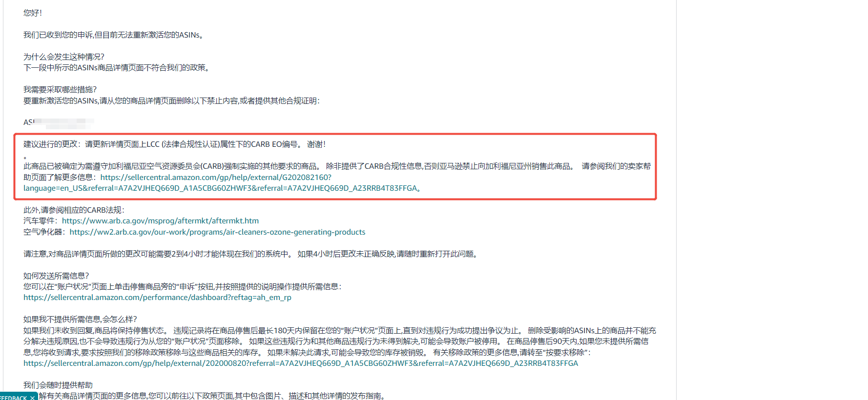Click the '我们会随时提供帮助' heading
The height and width of the screenshot is (400, 868).
58,385
